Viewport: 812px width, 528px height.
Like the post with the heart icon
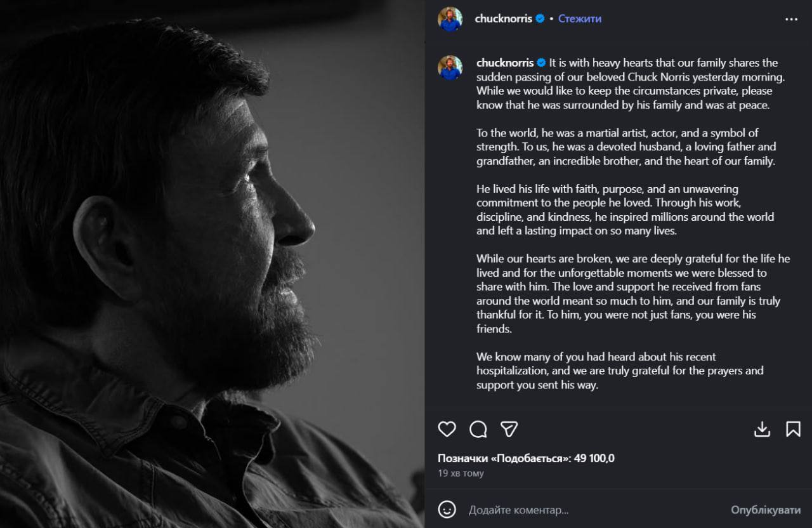point(447,429)
